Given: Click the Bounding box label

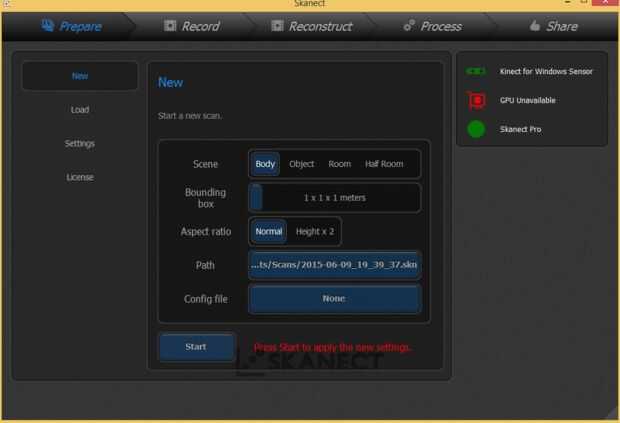Looking at the screenshot, I should coord(206,198).
